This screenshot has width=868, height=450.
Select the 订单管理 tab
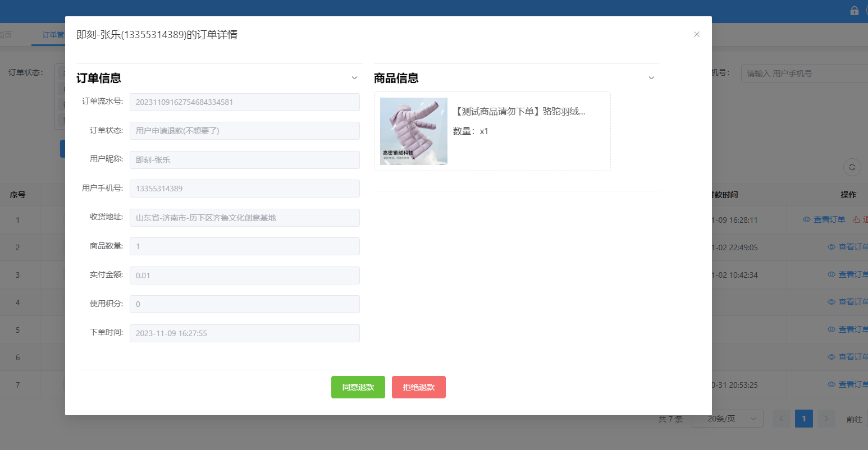(53, 35)
